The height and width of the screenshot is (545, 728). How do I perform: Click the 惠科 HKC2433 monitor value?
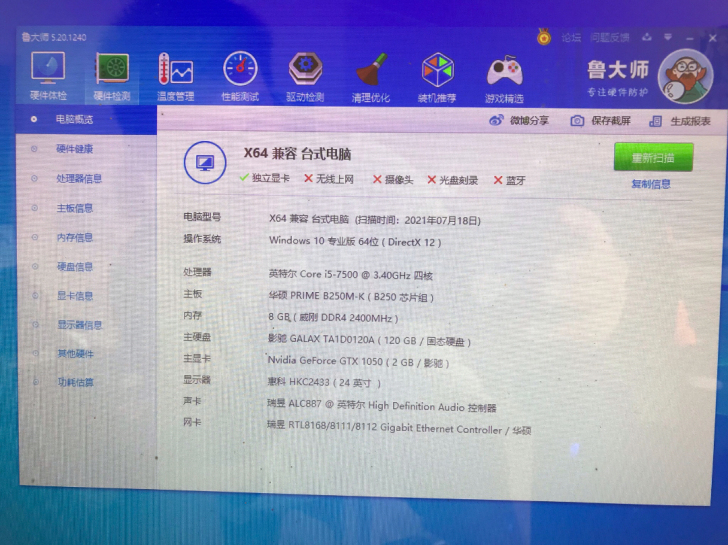[x=324, y=383]
